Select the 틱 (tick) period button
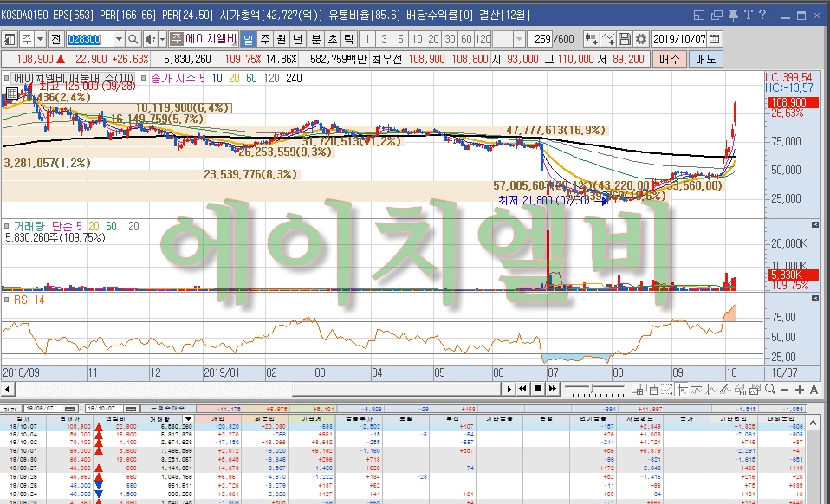Viewport: 830px width, 504px height. 349,39
